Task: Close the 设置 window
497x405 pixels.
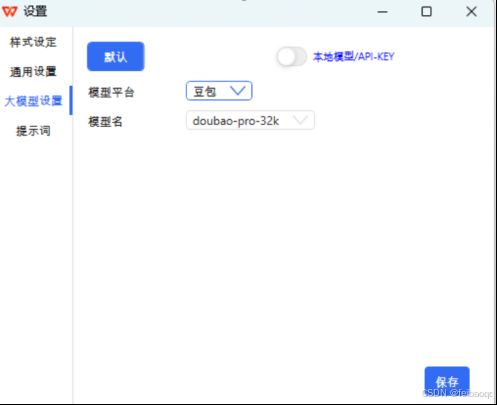Action: (x=471, y=12)
